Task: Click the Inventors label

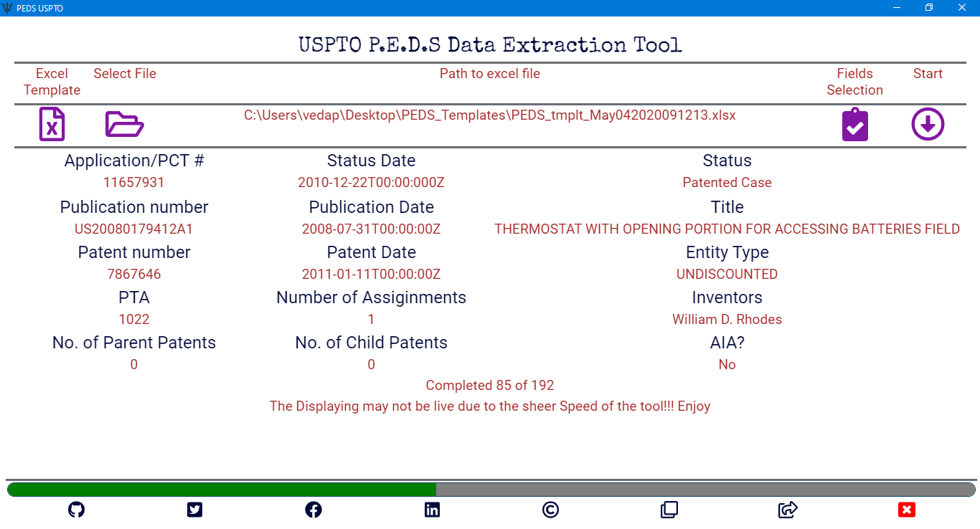Action: pos(727,297)
